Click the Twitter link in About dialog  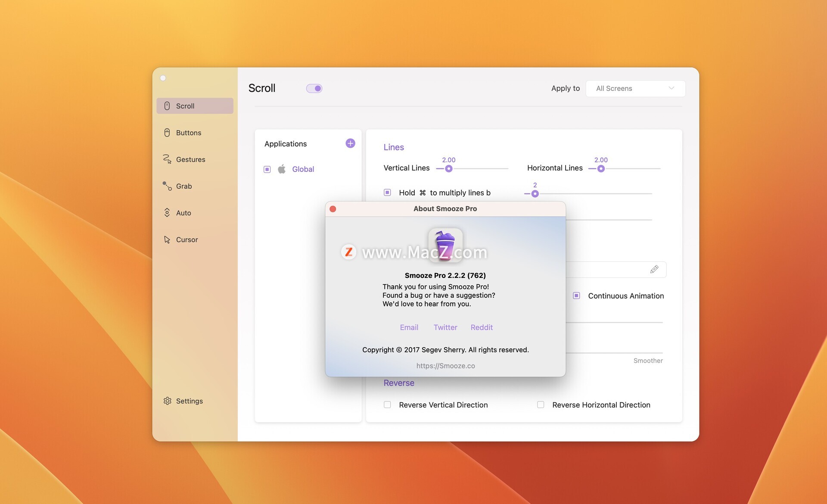(445, 327)
